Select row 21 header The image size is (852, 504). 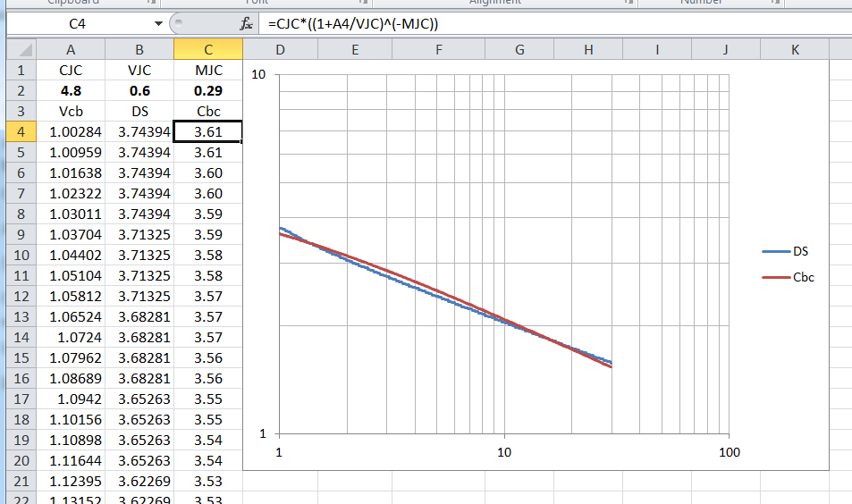[x=21, y=481]
